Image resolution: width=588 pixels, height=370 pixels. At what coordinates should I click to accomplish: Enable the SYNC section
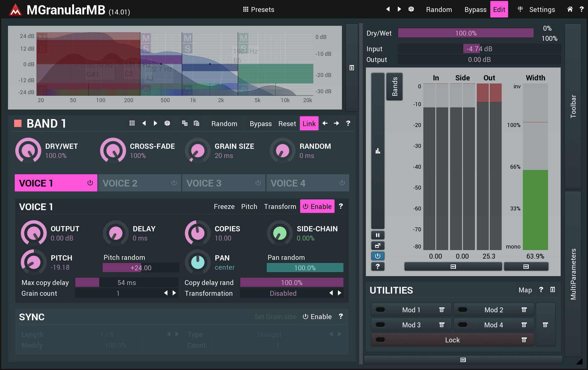pos(317,317)
